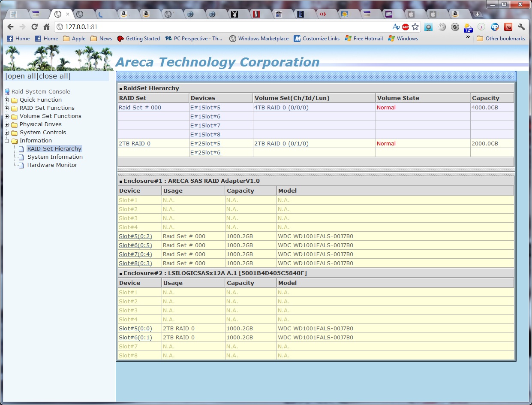
Task: Click the Quick Function folder icon
Action: coord(14,100)
